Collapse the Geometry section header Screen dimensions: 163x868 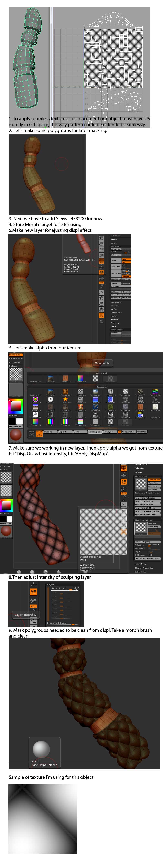tap(115, 247)
